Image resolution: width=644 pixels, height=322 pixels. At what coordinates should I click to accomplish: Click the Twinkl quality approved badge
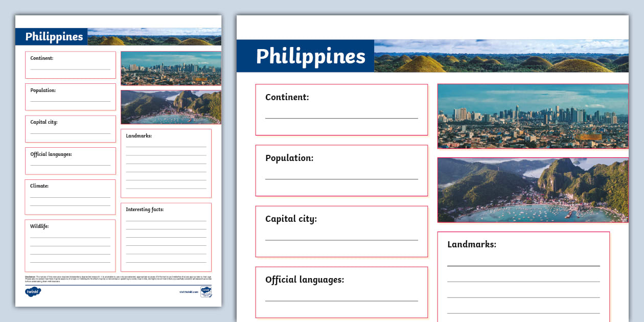tap(206, 292)
